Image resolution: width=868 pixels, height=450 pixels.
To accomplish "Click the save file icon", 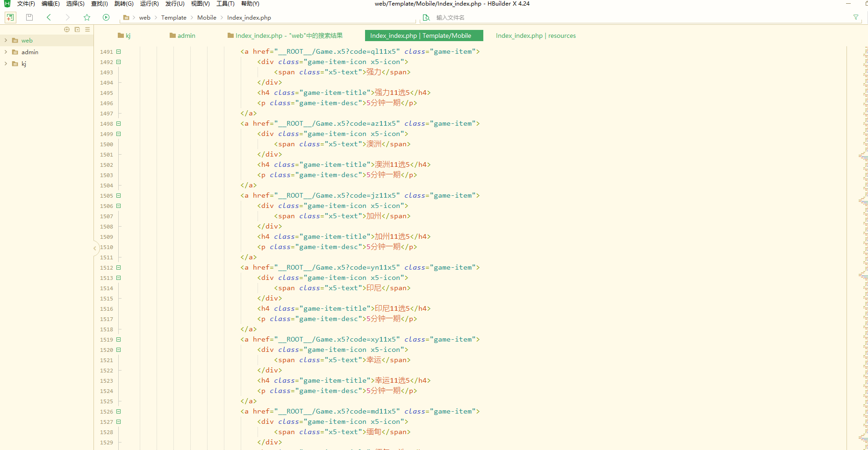I will [29, 17].
